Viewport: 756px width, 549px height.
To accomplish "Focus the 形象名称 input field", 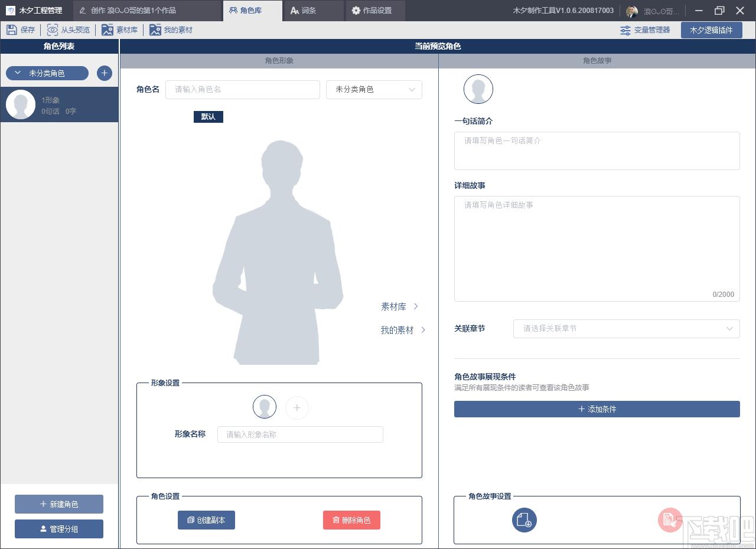I will click(300, 434).
